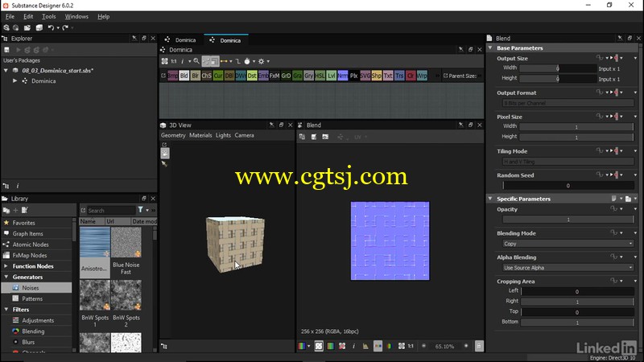
Task: Open the Help menu
Action: tap(104, 16)
